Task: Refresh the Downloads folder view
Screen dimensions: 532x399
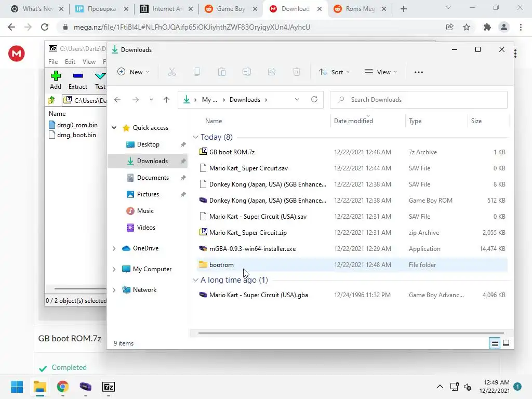Action: [314, 99]
